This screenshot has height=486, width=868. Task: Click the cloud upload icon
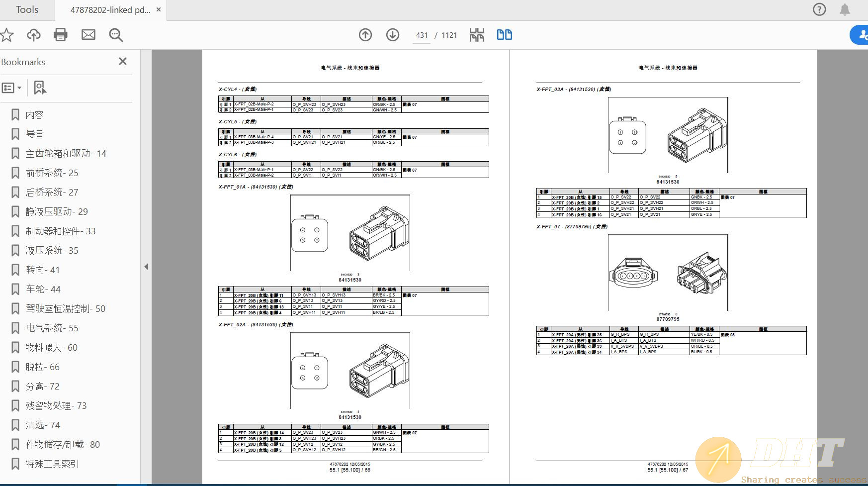34,35
